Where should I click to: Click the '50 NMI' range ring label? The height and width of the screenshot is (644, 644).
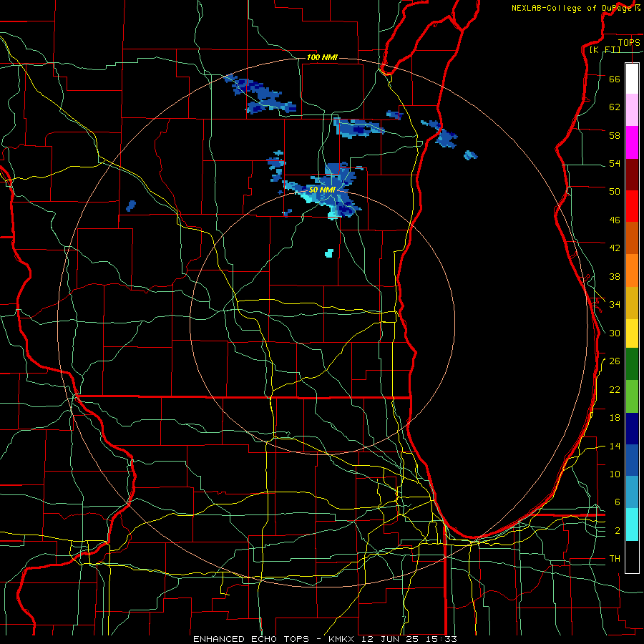[322, 190]
